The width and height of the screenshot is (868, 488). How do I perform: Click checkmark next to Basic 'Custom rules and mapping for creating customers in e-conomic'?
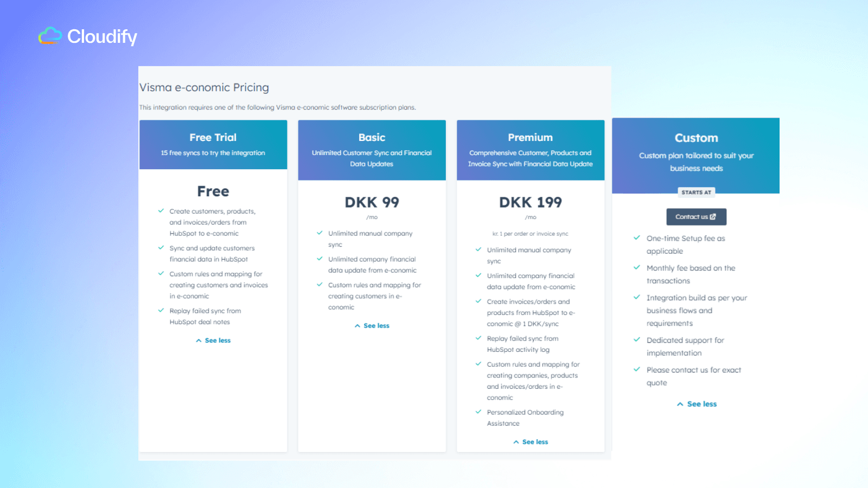pyautogui.click(x=320, y=285)
